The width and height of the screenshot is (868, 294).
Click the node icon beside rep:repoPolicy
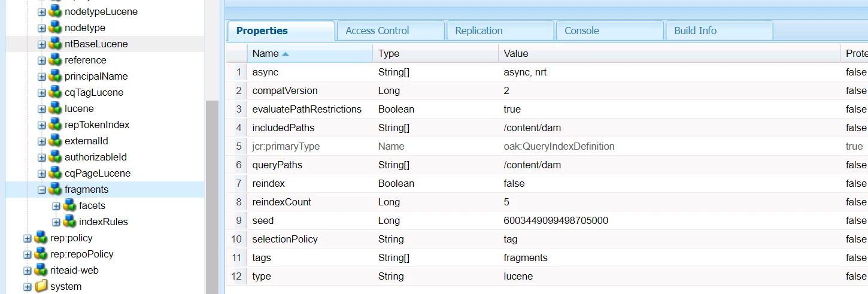tap(41, 254)
